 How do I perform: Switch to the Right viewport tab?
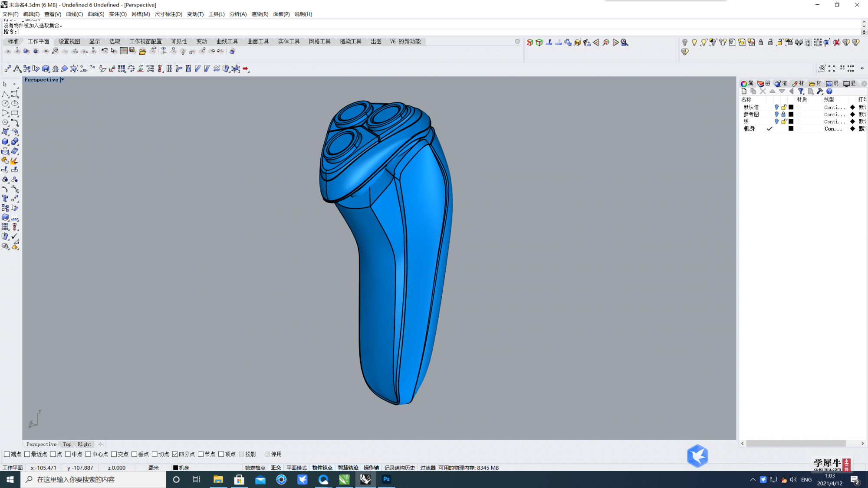click(85, 444)
